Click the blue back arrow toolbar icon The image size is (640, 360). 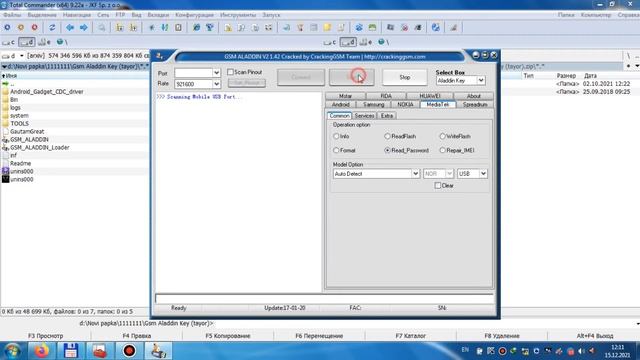click(x=70, y=27)
